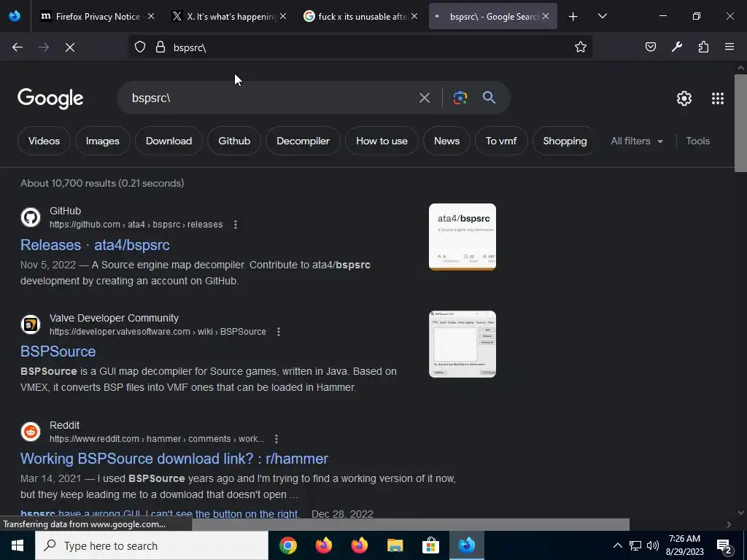Click the Google logo
747x560 pixels.
coord(50,98)
